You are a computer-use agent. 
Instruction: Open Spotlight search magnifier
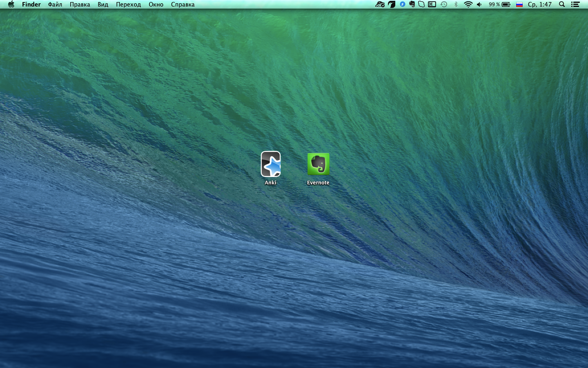coord(562,4)
